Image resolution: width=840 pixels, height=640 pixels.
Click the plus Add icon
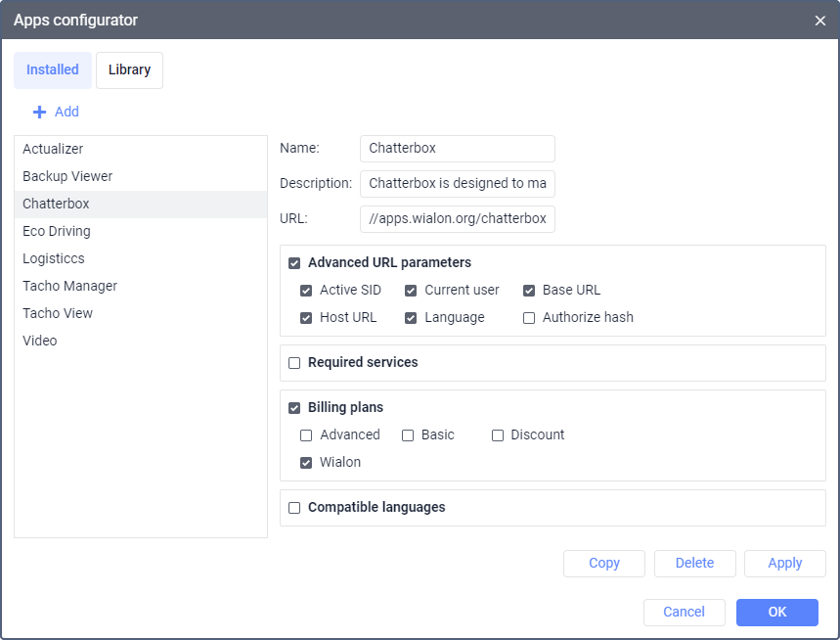pos(40,113)
